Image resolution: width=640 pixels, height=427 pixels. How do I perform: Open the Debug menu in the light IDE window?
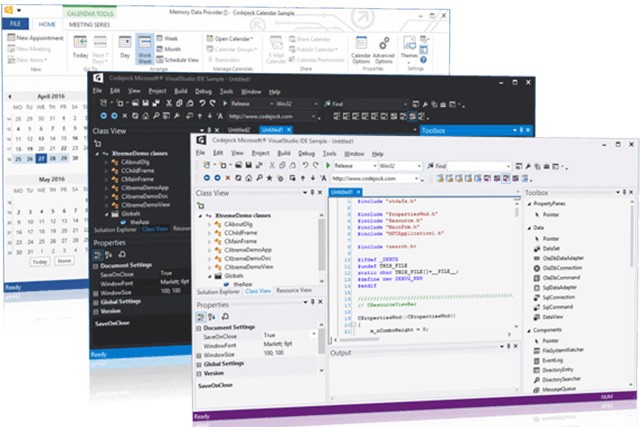[307, 153]
